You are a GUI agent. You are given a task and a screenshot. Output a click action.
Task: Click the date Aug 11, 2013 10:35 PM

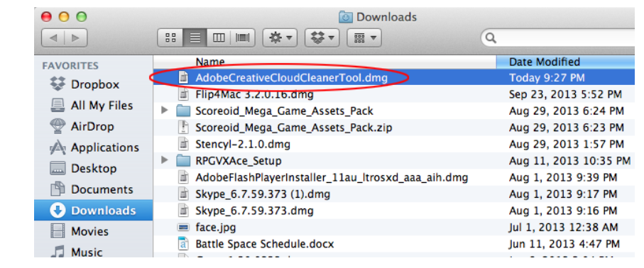point(569,160)
